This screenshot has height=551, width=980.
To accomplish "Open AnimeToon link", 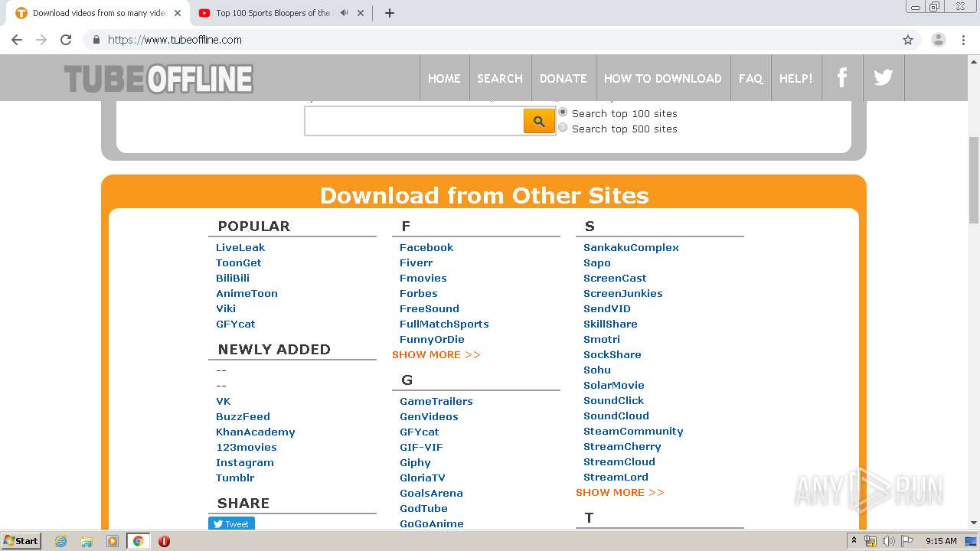I will pos(247,293).
